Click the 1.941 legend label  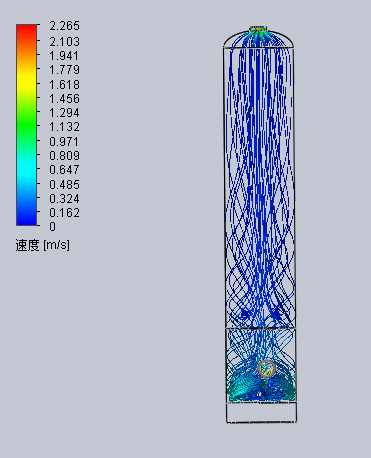[x=64, y=56]
